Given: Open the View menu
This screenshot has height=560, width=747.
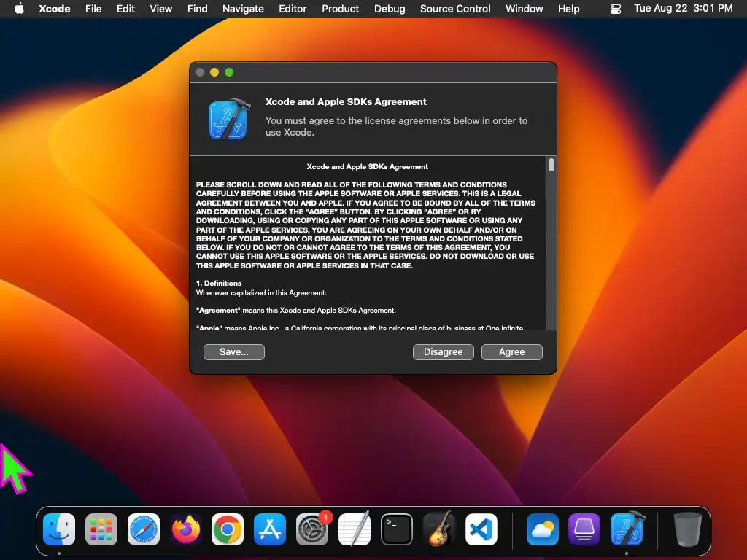Looking at the screenshot, I should 161,9.
